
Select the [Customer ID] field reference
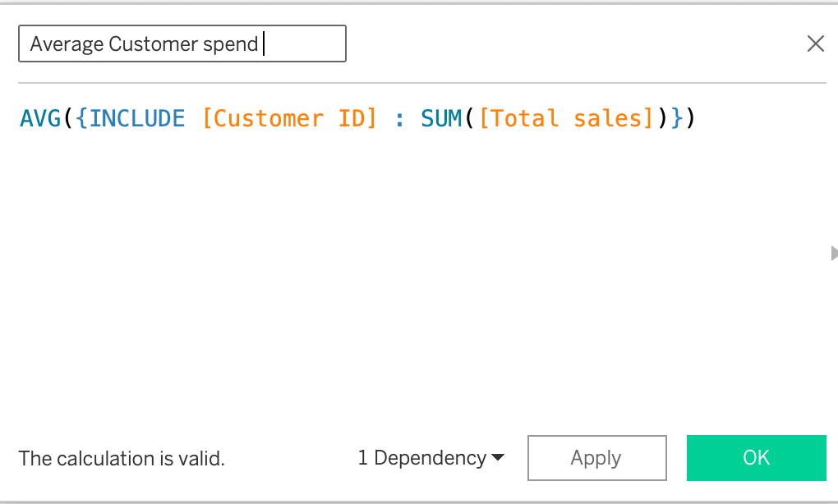(x=289, y=119)
